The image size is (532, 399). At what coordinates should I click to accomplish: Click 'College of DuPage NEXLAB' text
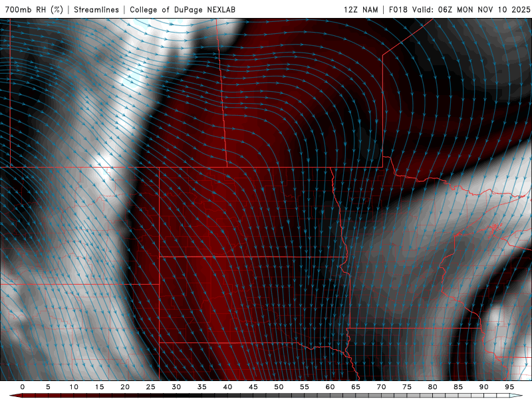[182, 9]
